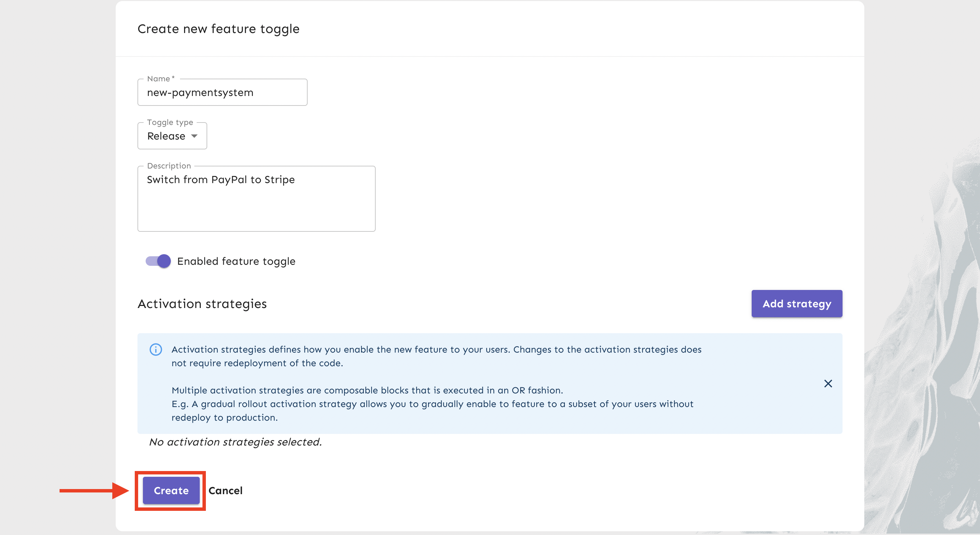Click the Create new feature toggle title
Screen dimensions: 980x535
click(218, 29)
